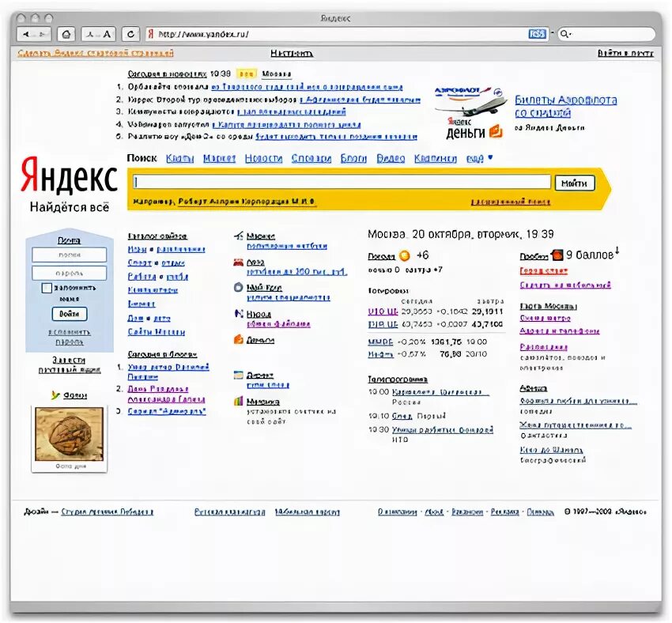The height and width of the screenshot is (623, 672).
Task: Open the Погода link
Action: click(x=381, y=256)
